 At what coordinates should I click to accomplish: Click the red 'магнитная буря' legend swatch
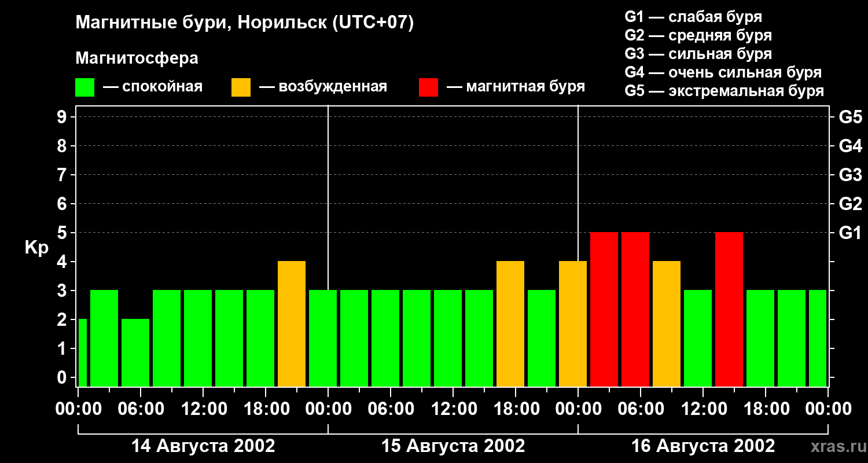pos(428,87)
